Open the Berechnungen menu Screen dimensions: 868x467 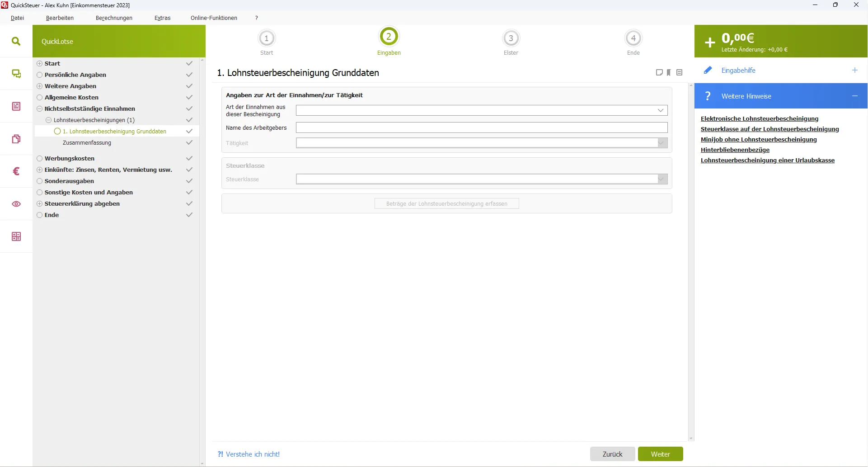tap(114, 18)
